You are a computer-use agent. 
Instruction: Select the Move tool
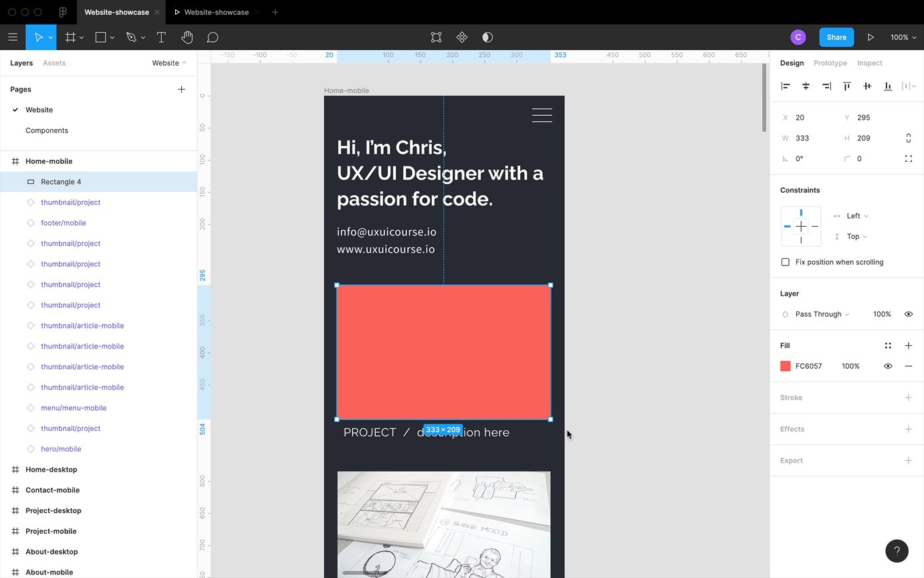(38, 37)
